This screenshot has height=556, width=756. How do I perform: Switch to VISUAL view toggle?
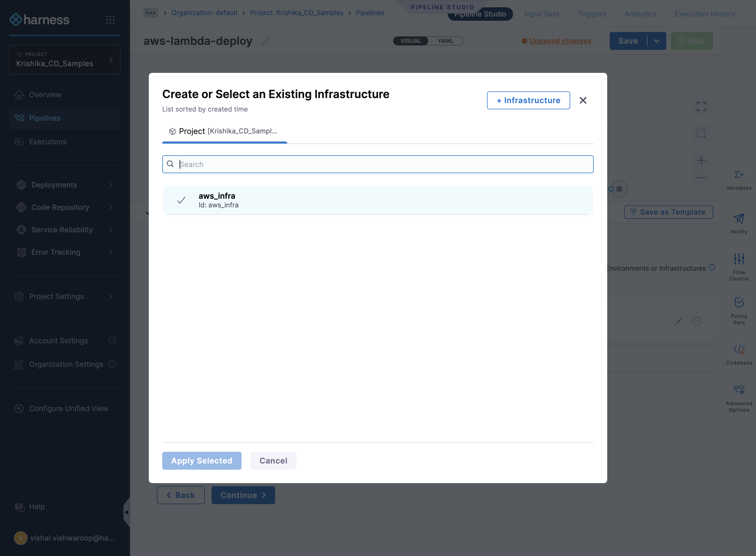pyautogui.click(x=411, y=41)
